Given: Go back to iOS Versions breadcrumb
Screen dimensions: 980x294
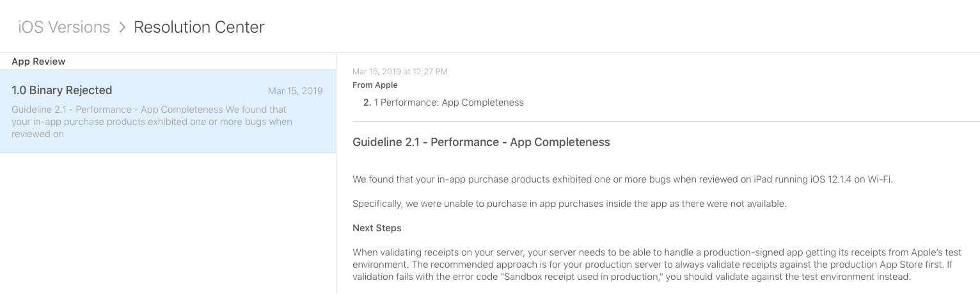Looking at the screenshot, I should 64,27.
